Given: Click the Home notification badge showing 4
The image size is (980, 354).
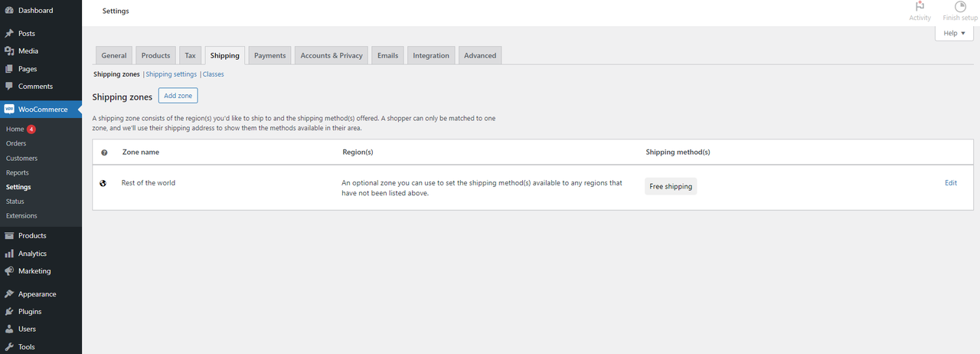Looking at the screenshot, I should click(31, 129).
